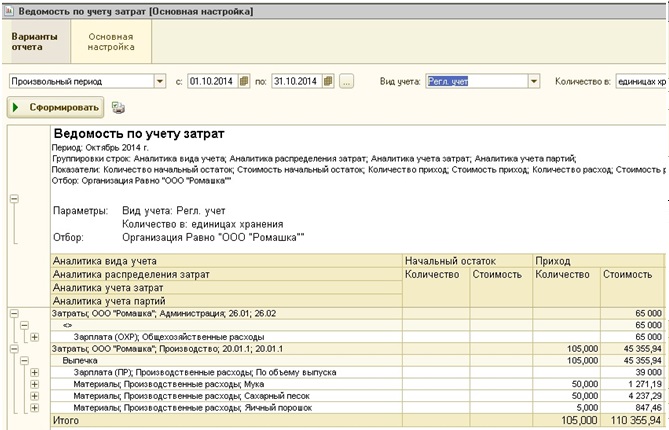Viewport: 669px width, 430px height.
Task: Open the Варианты отчета tab
Action: pos(35,42)
